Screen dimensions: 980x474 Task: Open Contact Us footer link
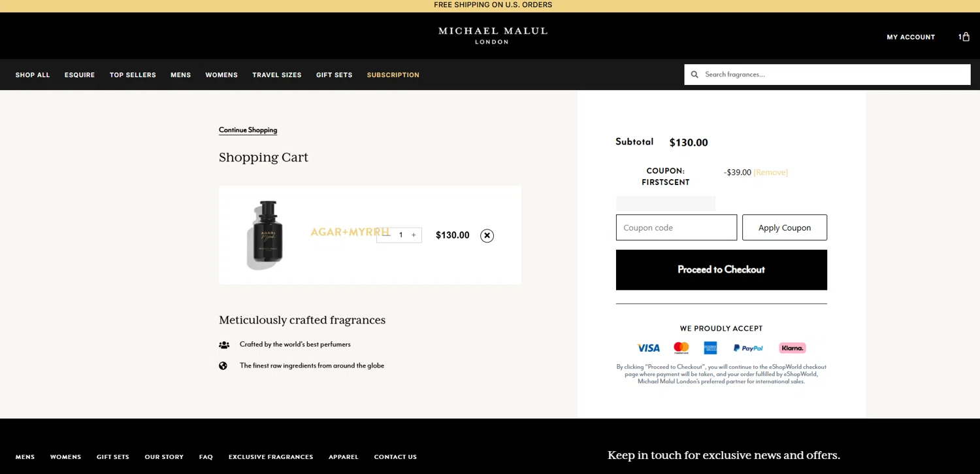pos(395,457)
